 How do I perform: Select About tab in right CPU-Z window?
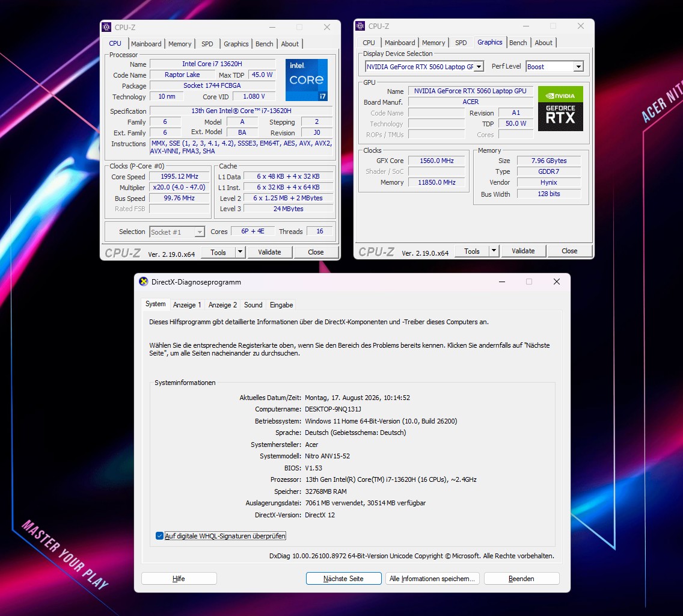pos(543,43)
